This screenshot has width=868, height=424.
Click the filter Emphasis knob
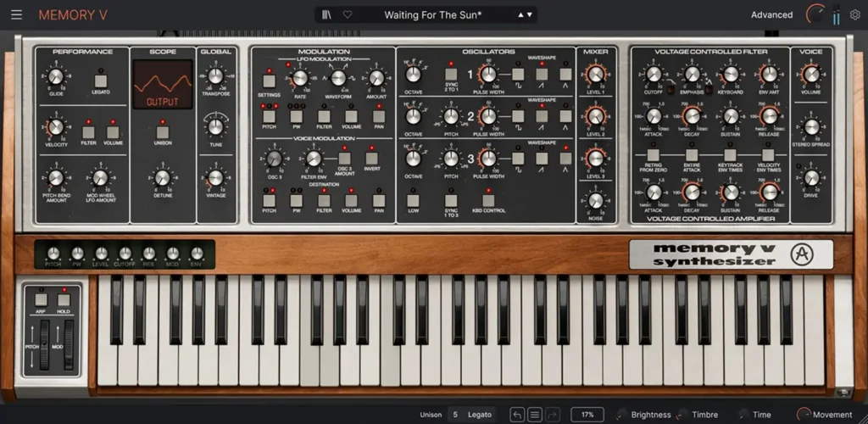coord(692,74)
